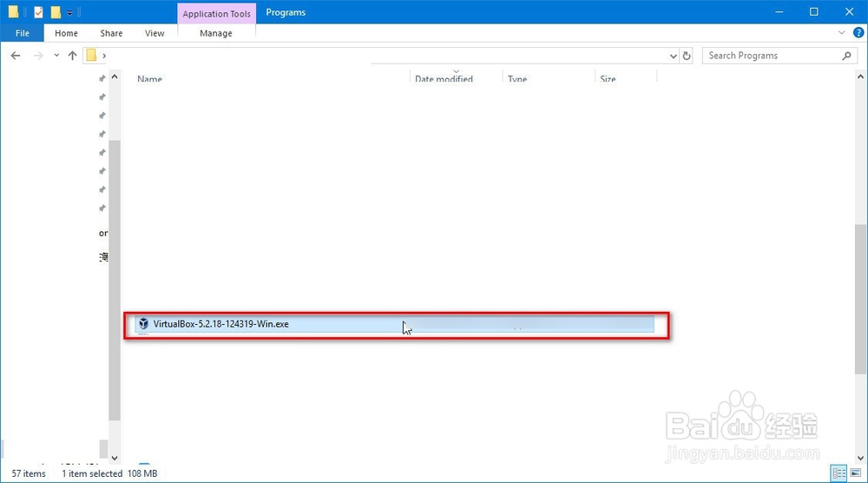Click the magnifying glass search icon
Viewport: 868px width, 483px height.
tap(846, 56)
